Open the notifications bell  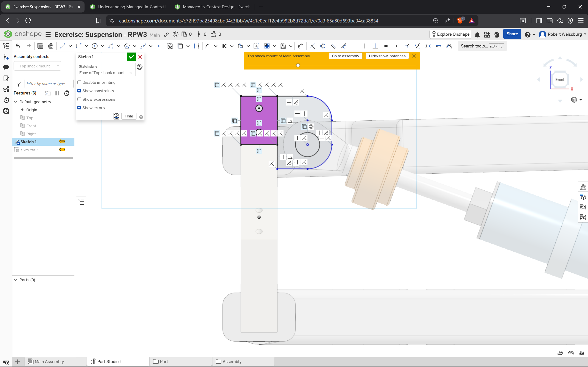[x=477, y=35]
